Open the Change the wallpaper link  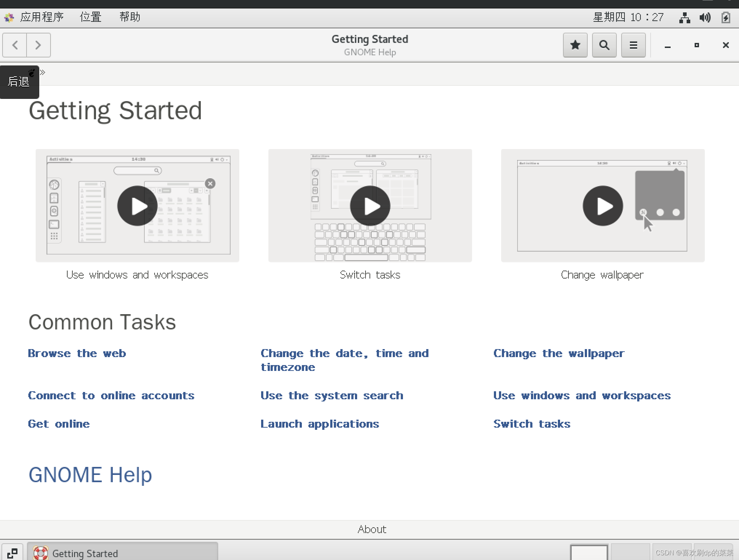tap(559, 353)
